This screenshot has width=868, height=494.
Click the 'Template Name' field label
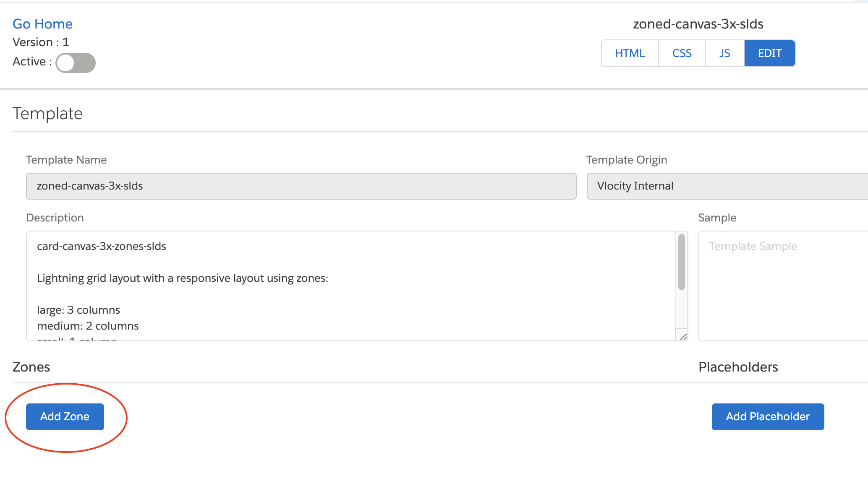tap(66, 160)
